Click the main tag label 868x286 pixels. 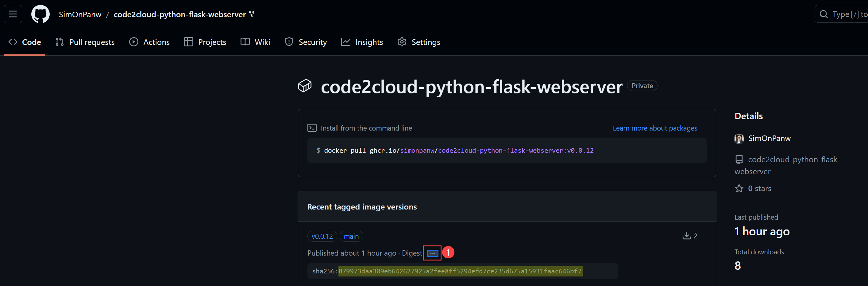(x=351, y=237)
